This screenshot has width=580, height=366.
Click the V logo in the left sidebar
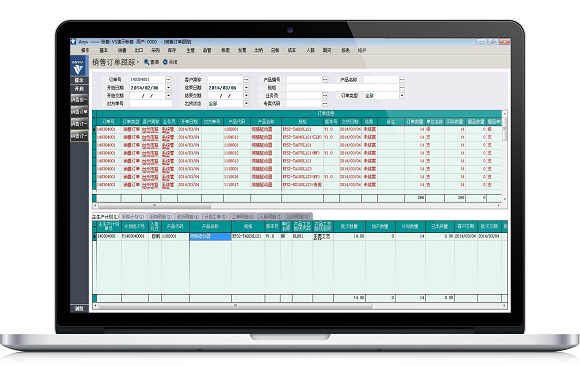coord(78,67)
